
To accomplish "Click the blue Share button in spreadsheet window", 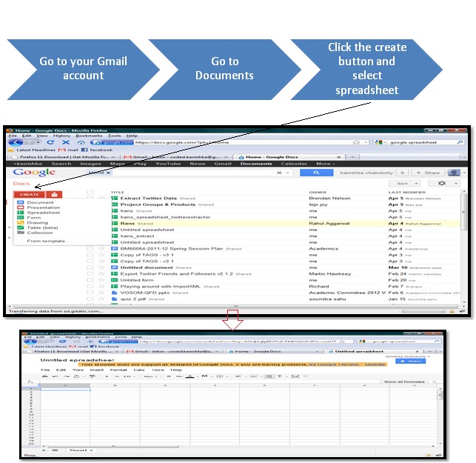I will pyautogui.click(x=410, y=361).
